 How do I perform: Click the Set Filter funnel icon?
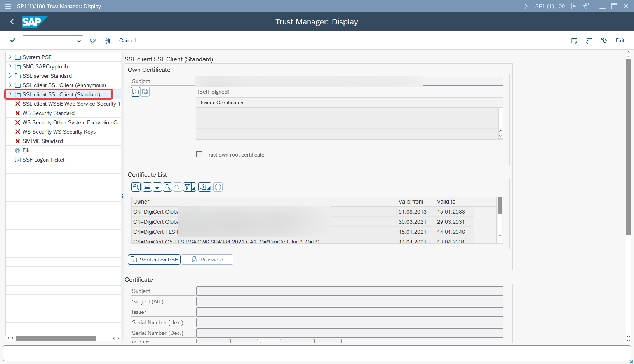pyautogui.click(x=187, y=187)
